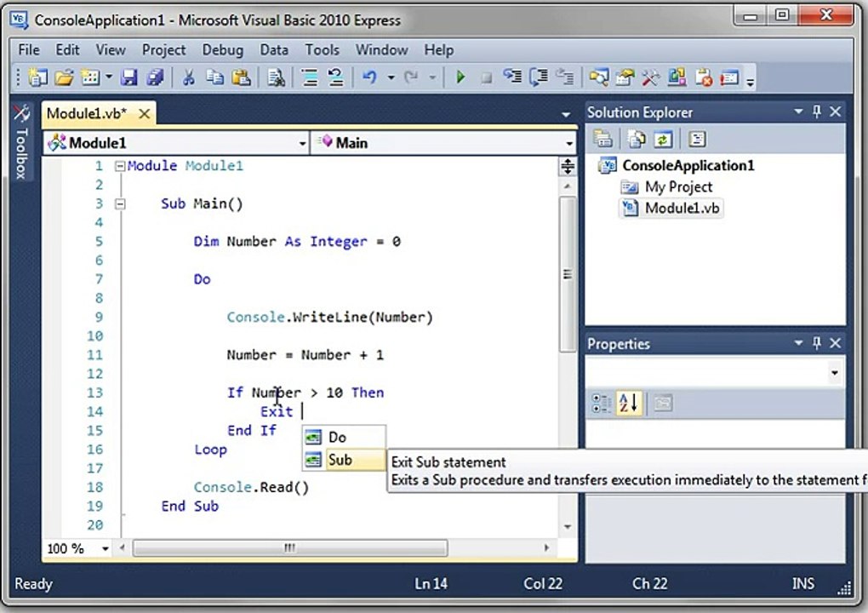Screen dimensions: 868x613
Task: Click the Stop Debugging square icon
Action: click(486, 77)
